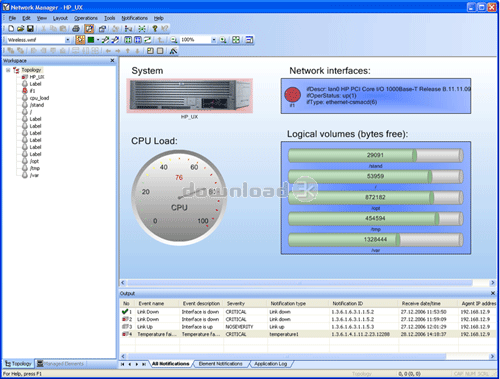Screen dimensions: 500x379
Task: Click the Print toolbar icon
Action: [76, 29]
